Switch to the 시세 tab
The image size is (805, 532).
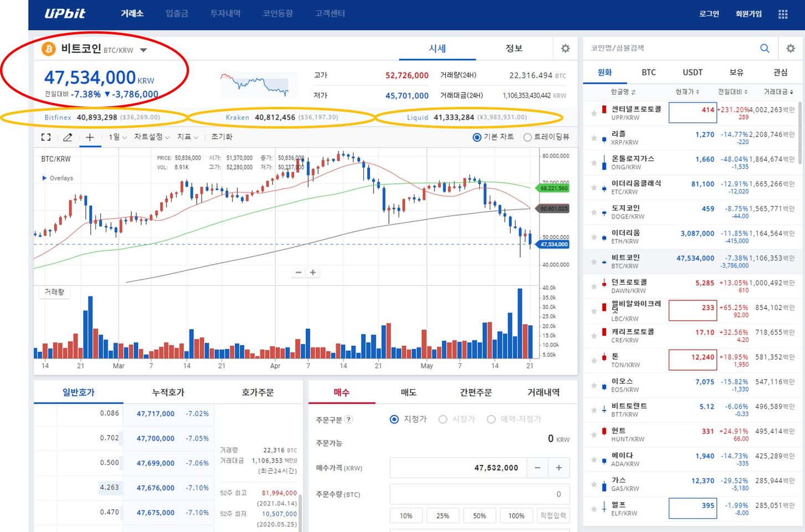437,48
